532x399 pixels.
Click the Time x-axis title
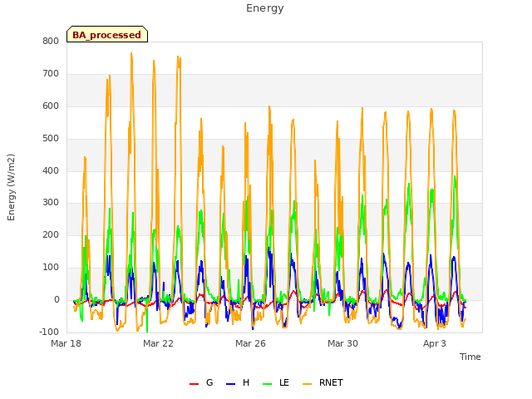pos(470,357)
